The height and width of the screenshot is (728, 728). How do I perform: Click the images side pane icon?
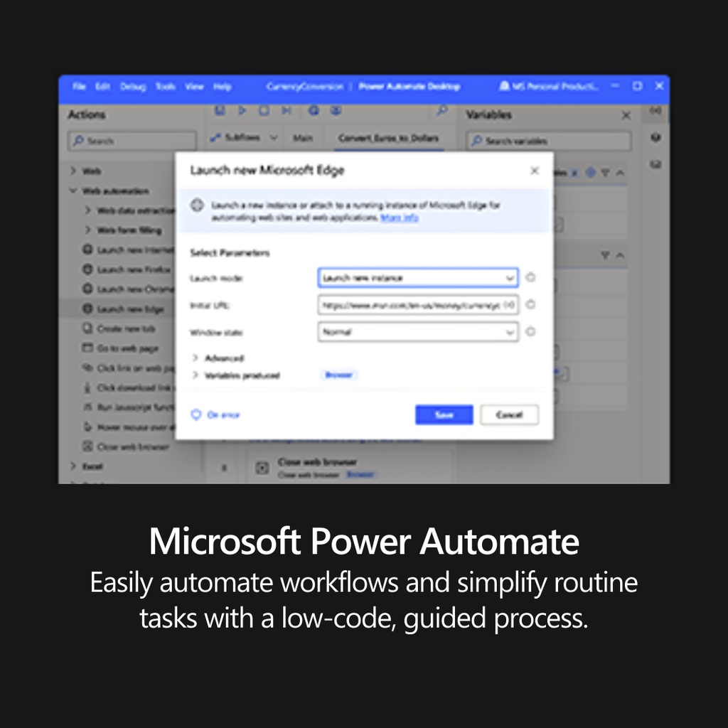tap(655, 164)
